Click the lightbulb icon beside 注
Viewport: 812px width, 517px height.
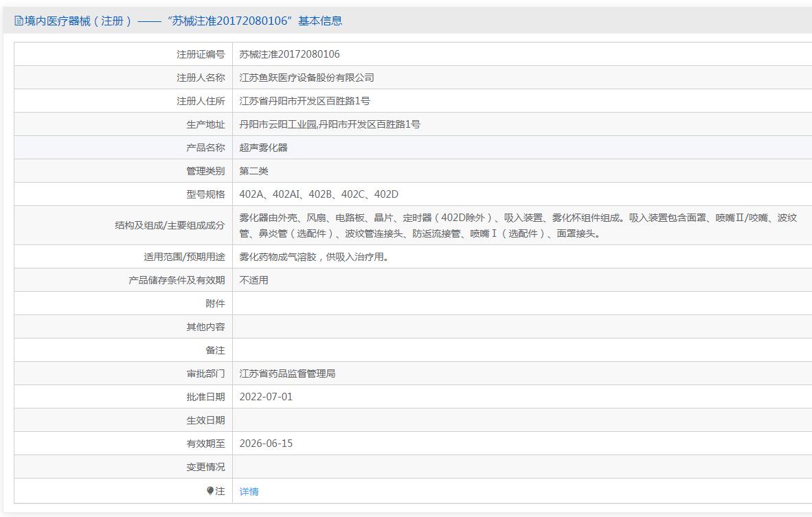pos(210,491)
